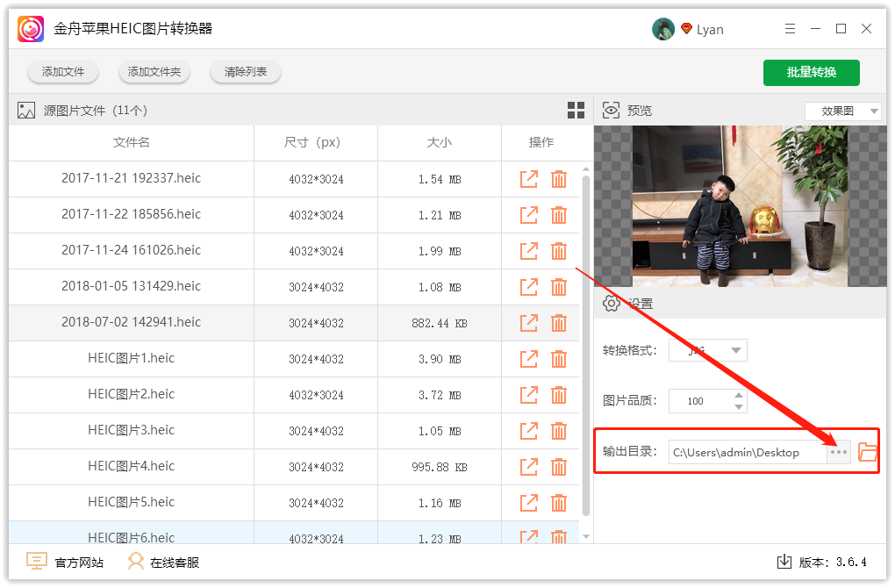895x588 pixels.
Task: Open 官方网站 link at bottom
Action: click(65, 563)
